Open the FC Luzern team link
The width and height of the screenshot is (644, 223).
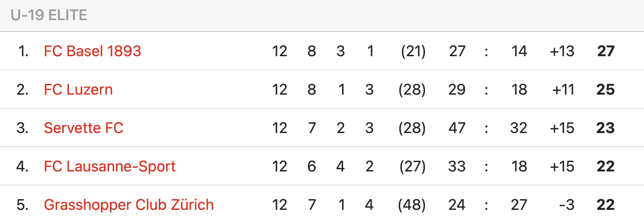78,89
